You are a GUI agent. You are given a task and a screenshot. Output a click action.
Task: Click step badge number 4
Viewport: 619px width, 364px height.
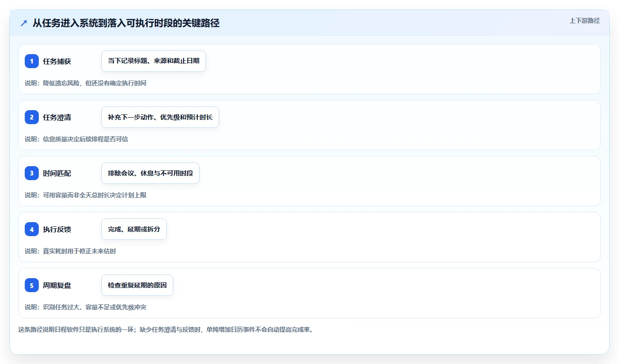coord(32,229)
